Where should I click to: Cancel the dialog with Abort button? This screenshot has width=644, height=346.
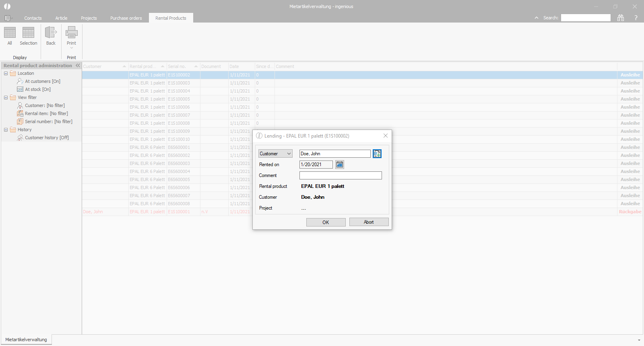point(369,222)
